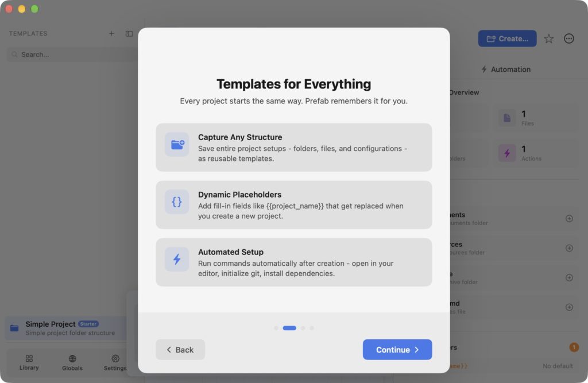Add a new template with plus icon
Viewport: 588px width, 383px height.
point(111,33)
